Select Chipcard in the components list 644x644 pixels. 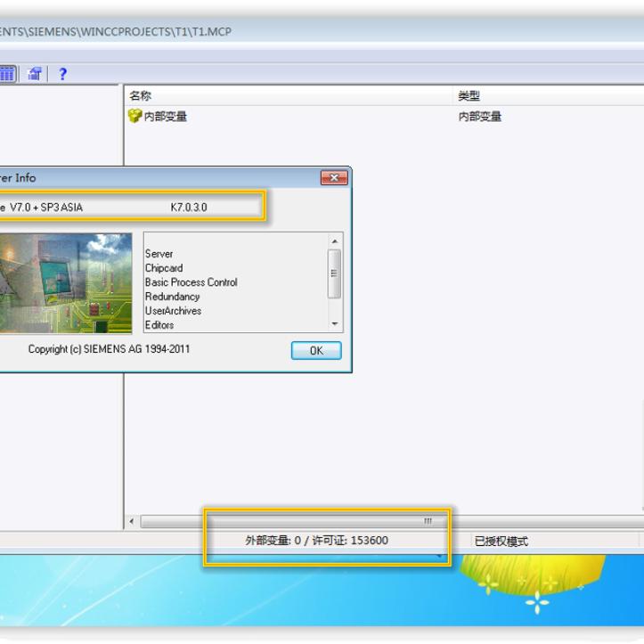click(164, 268)
